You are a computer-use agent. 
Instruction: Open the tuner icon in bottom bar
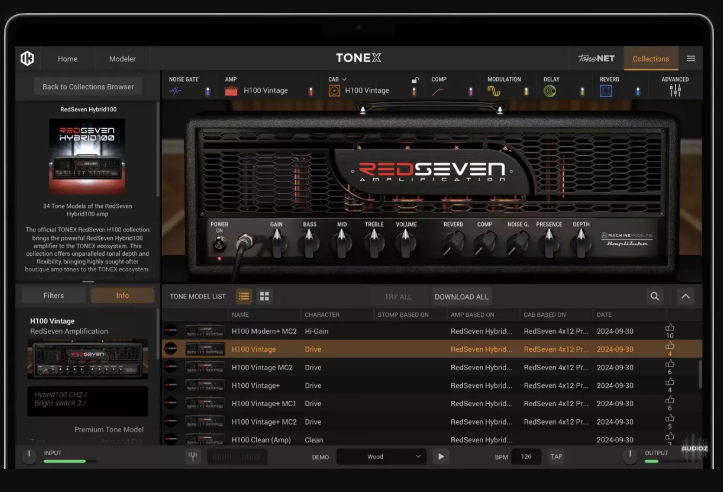click(193, 456)
